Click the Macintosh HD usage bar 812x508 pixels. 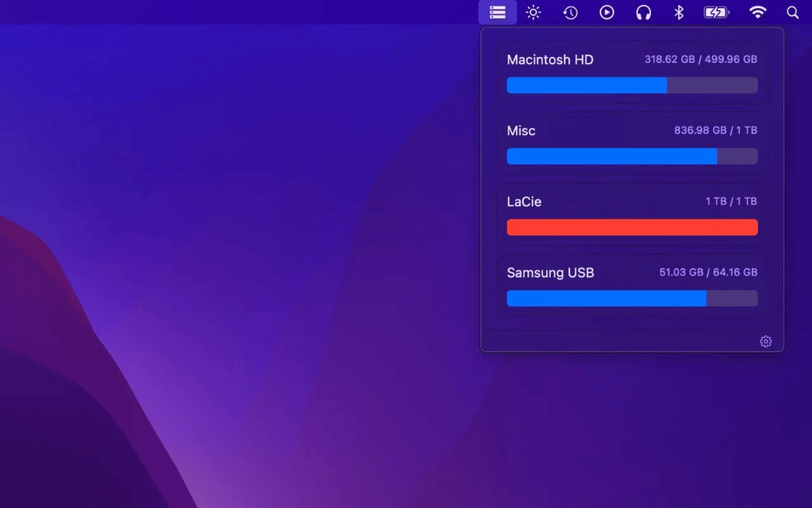click(632, 85)
